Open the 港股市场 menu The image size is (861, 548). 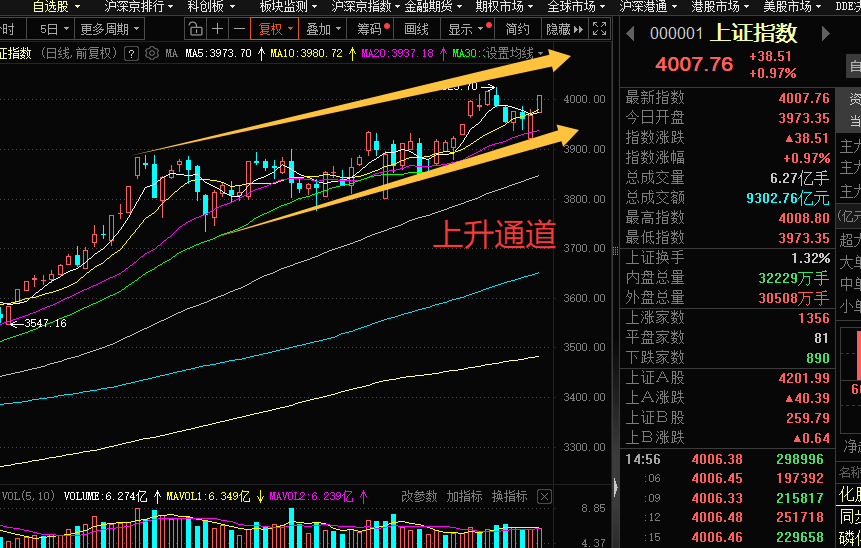pyautogui.click(x=720, y=7)
